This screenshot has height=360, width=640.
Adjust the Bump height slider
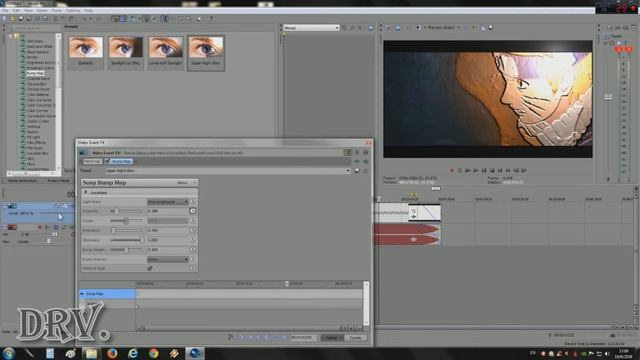(127, 249)
